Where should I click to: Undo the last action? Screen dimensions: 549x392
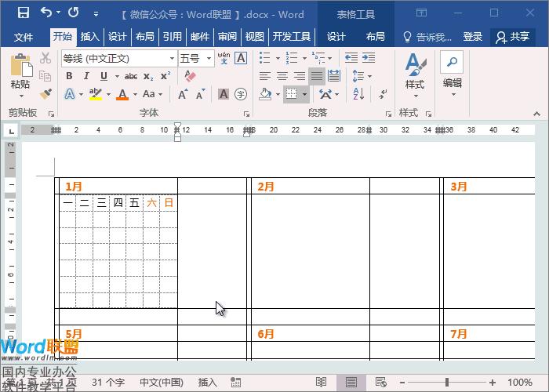coord(46,13)
